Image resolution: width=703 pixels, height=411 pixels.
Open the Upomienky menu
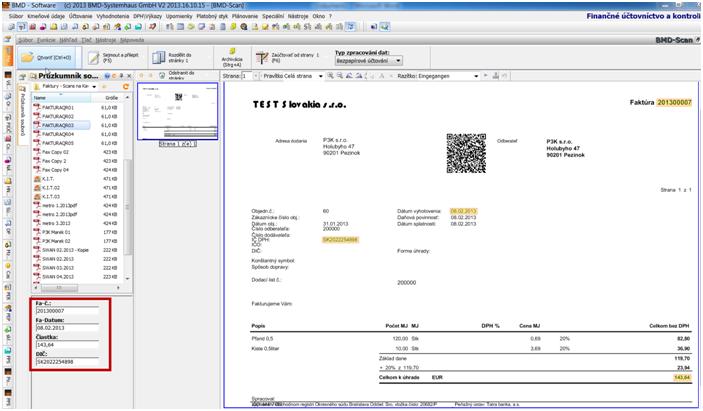[179, 16]
